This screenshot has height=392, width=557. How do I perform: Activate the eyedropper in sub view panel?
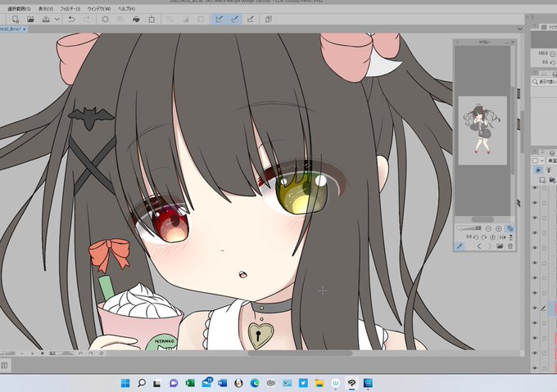tap(460, 246)
